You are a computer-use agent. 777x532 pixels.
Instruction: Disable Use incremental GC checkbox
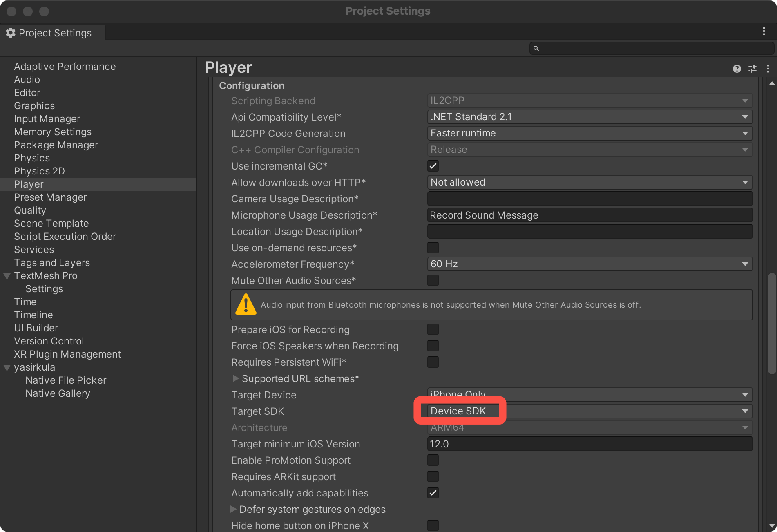click(x=433, y=166)
